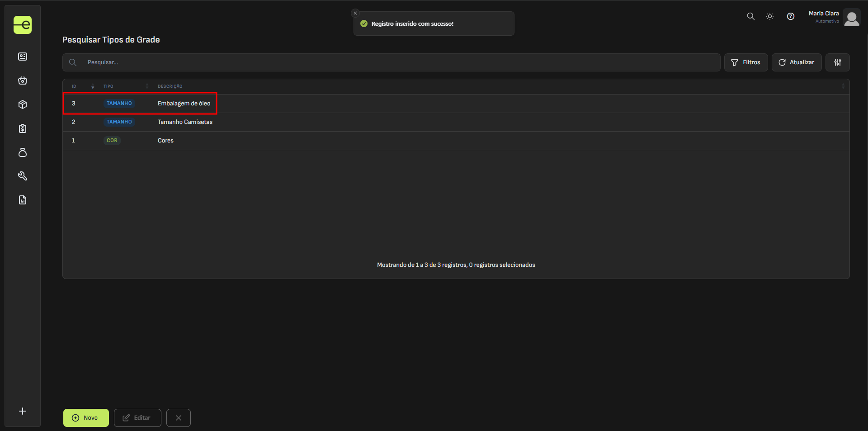Image resolution: width=868 pixels, height=431 pixels.
Task: Open the shopping basket sidebar icon
Action: tap(23, 81)
